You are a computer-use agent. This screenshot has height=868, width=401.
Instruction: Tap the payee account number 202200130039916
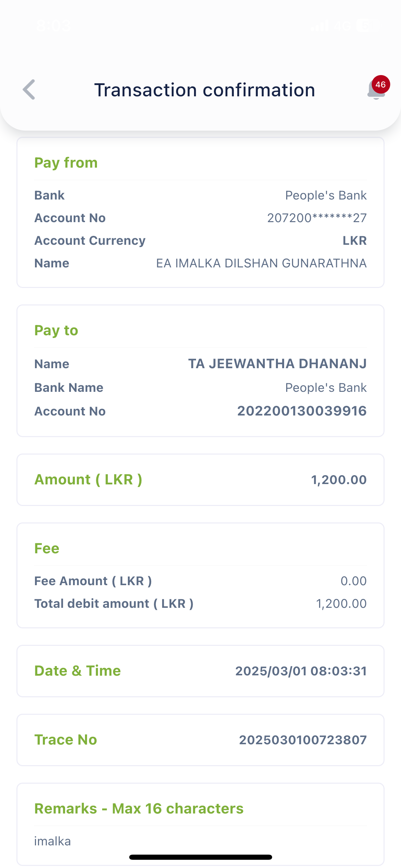click(302, 411)
